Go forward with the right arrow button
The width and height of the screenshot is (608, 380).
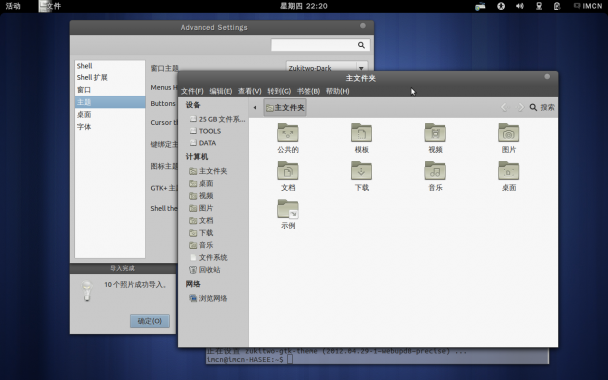[520, 107]
